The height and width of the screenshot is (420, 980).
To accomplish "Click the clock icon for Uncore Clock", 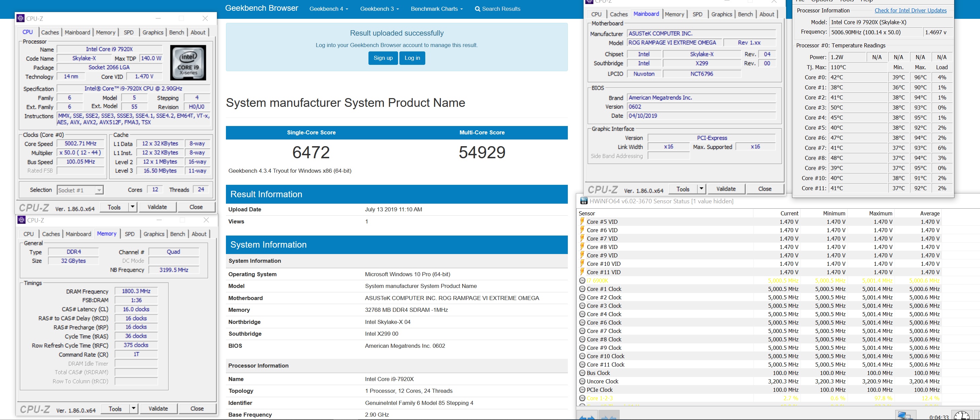I will (x=582, y=381).
